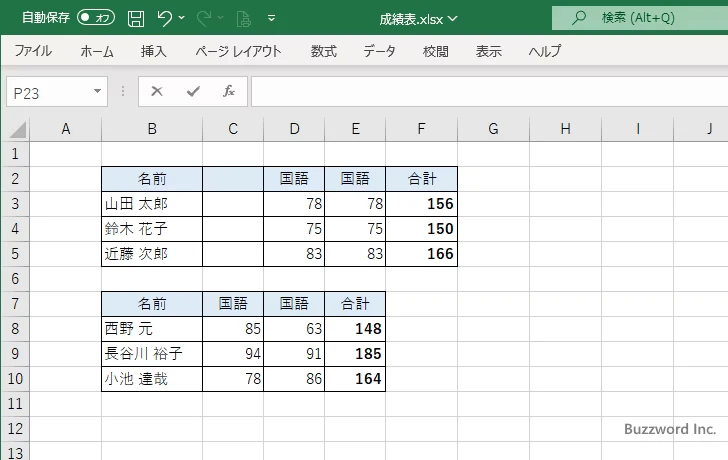Click the total cell 164

(355, 379)
